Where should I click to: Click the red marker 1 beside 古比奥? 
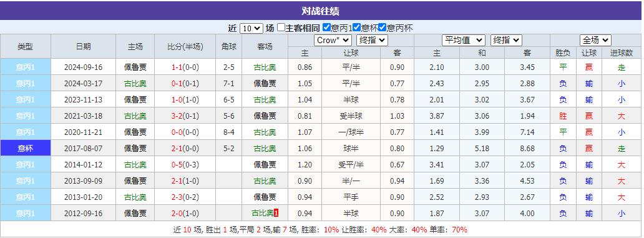pyautogui.click(x=276, y=214)
